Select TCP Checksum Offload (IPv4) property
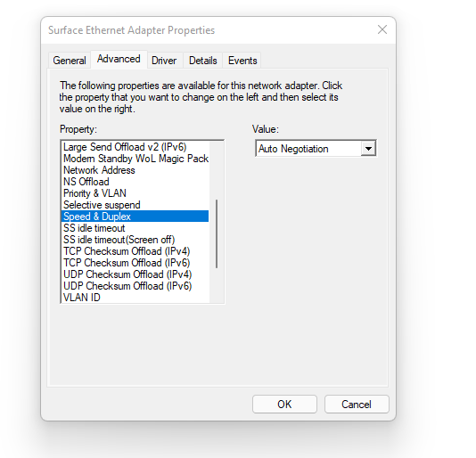 135,251
